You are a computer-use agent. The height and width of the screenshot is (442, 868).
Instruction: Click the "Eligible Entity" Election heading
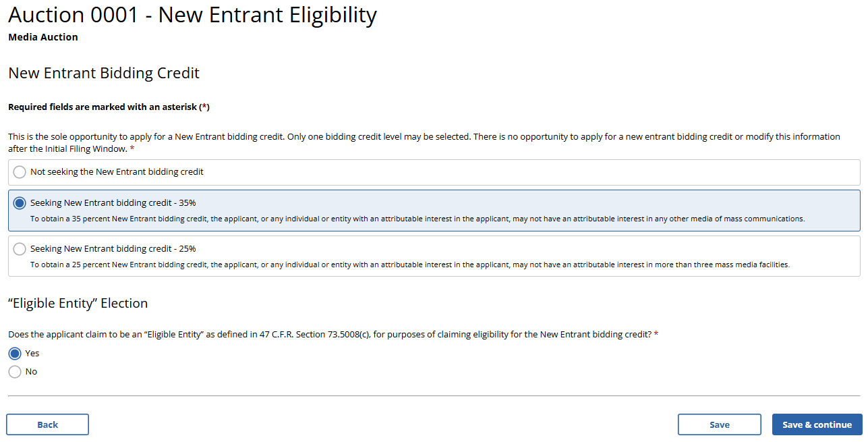78,304
